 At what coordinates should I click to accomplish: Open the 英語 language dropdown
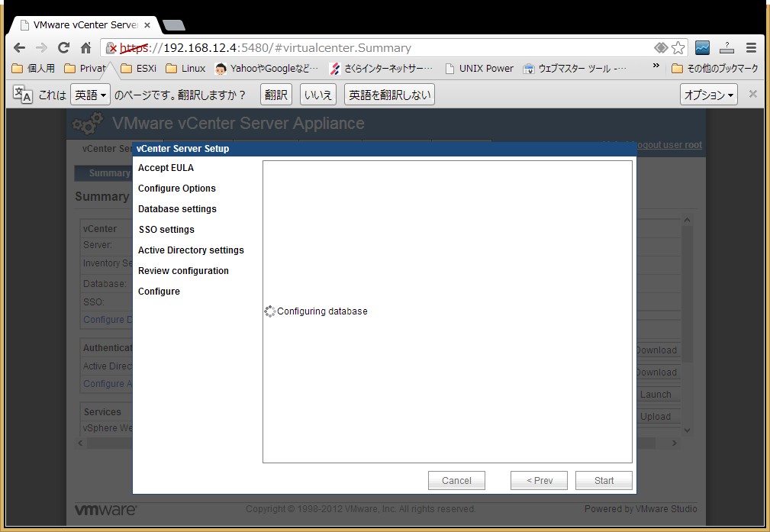[x=90, y=95]
